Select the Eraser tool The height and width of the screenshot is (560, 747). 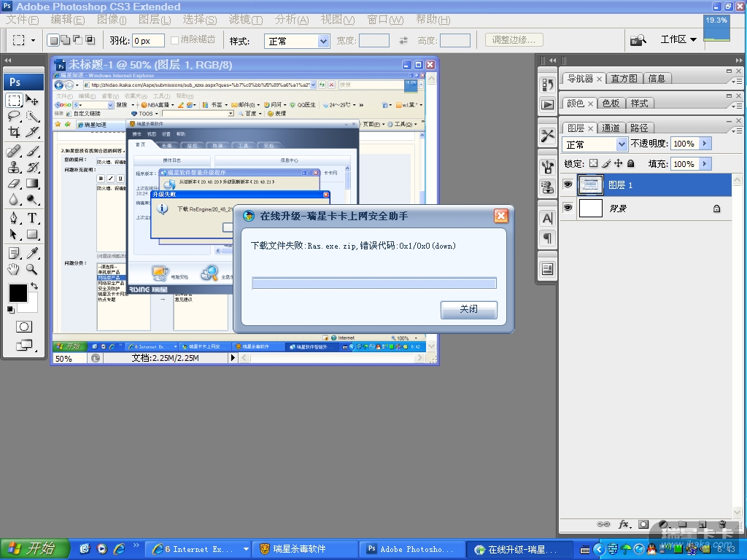coord(14,184)
